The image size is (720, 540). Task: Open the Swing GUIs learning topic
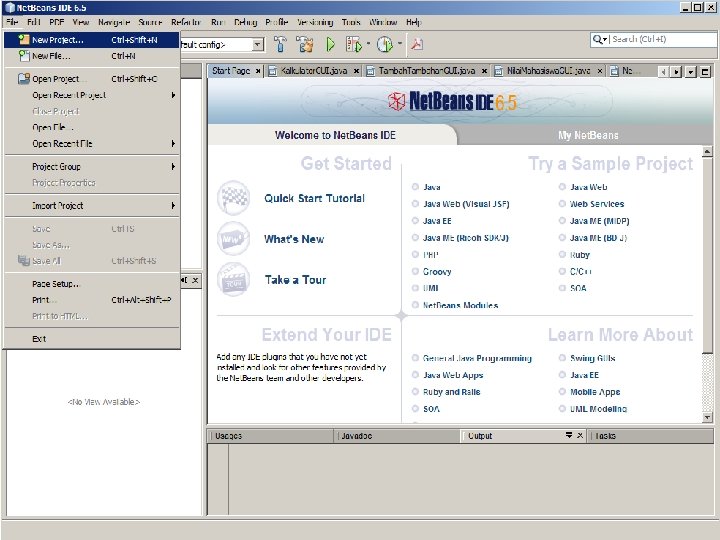592,358
